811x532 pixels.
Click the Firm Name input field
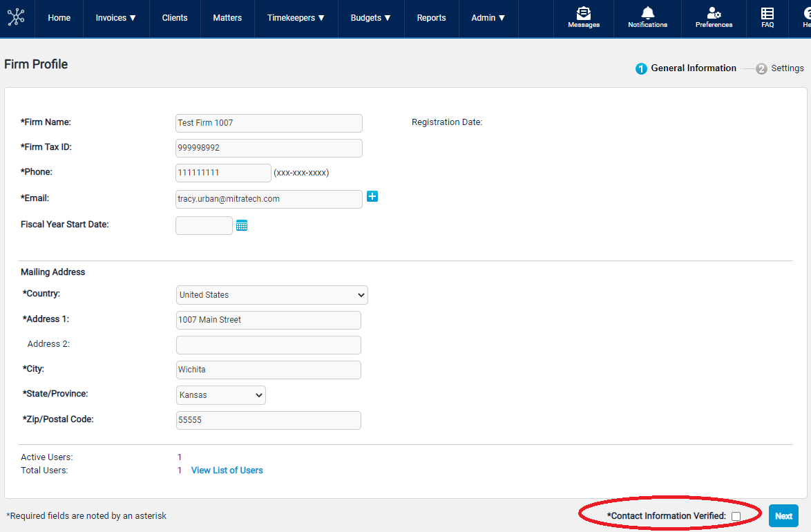pos(269,123)
